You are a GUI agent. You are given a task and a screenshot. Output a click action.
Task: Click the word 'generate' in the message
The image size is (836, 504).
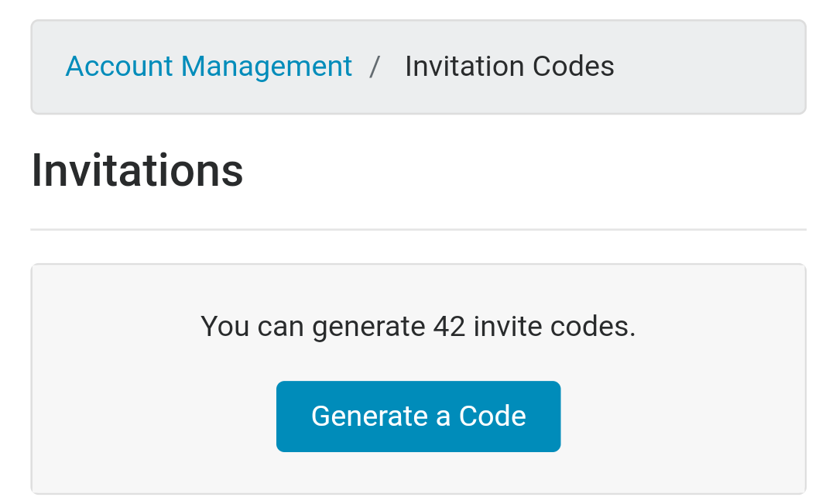[368, 327]
